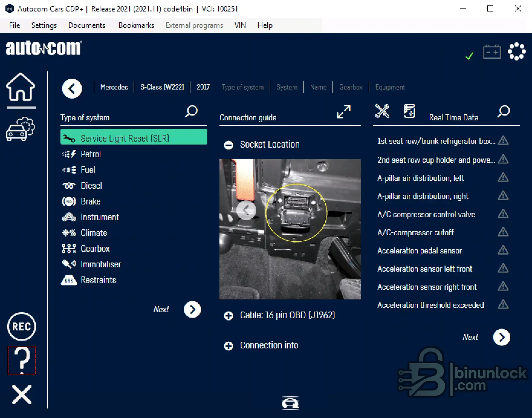Open the Settings menu

[x=44, y=25]
